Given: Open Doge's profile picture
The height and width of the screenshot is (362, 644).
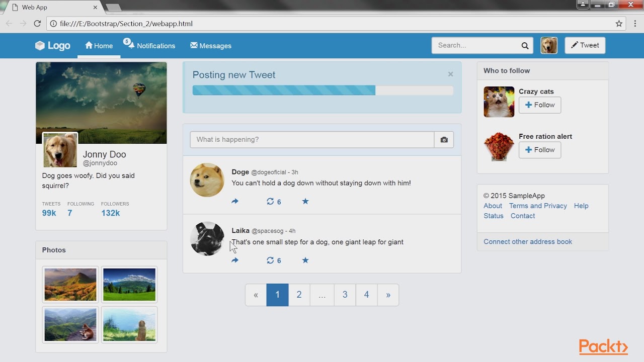Looking at the screenshot, I should click(x=207, y=180).
